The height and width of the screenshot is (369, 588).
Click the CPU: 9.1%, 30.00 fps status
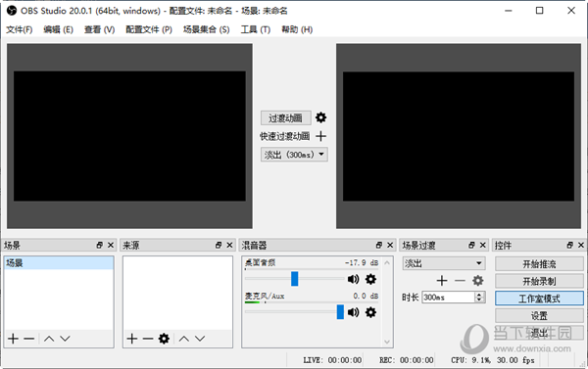[x=493, y=360]
